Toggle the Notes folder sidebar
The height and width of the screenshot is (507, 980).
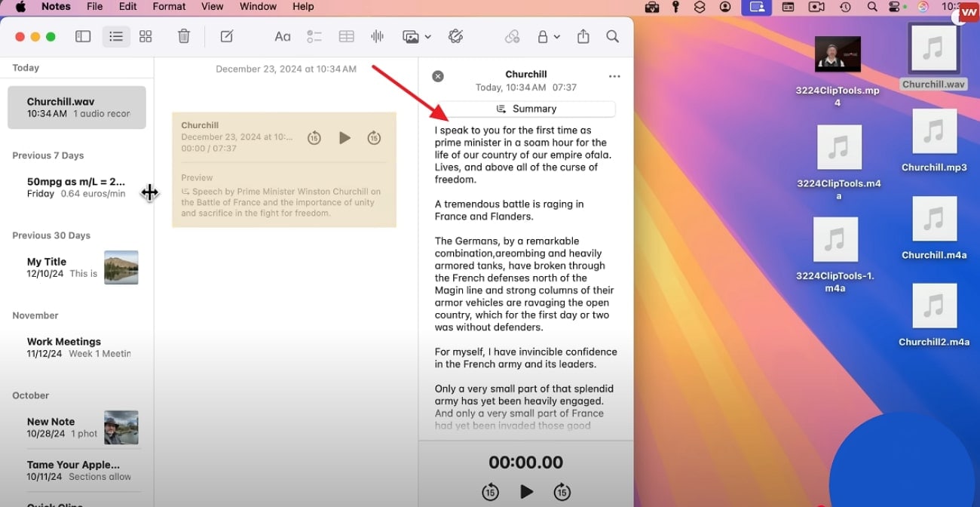[x=83, y=36]
